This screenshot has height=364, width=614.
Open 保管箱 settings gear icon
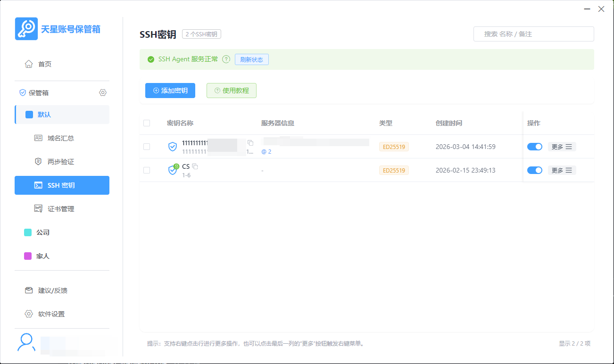coord(103,92)
